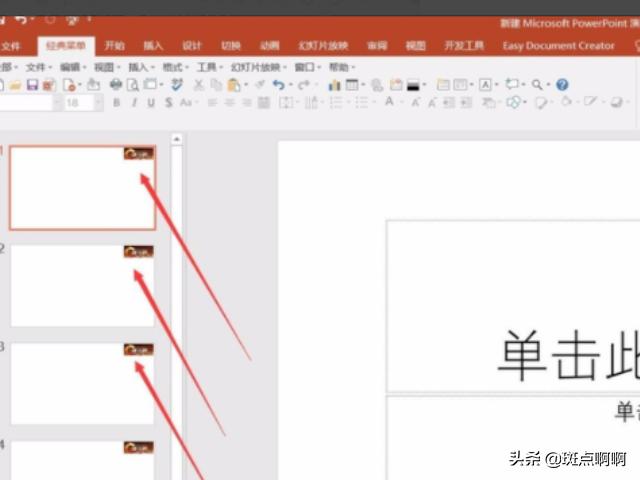The image size is (640, 480).
Task: Click the Print preview icon
Action: (x=132, y=85)
